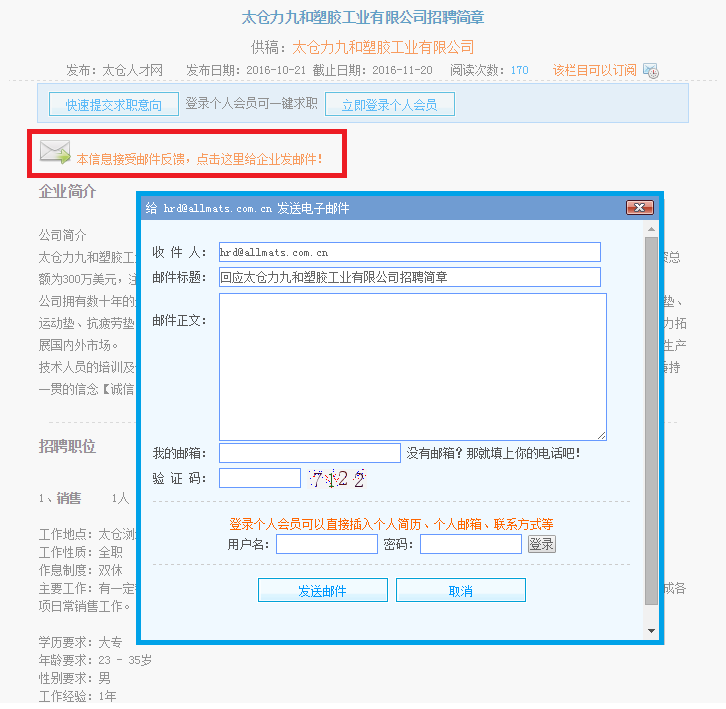Click the 没有邮箱？那就填上你的电话吧！ hint
The image size is (726, 709).
coord(494,453)
